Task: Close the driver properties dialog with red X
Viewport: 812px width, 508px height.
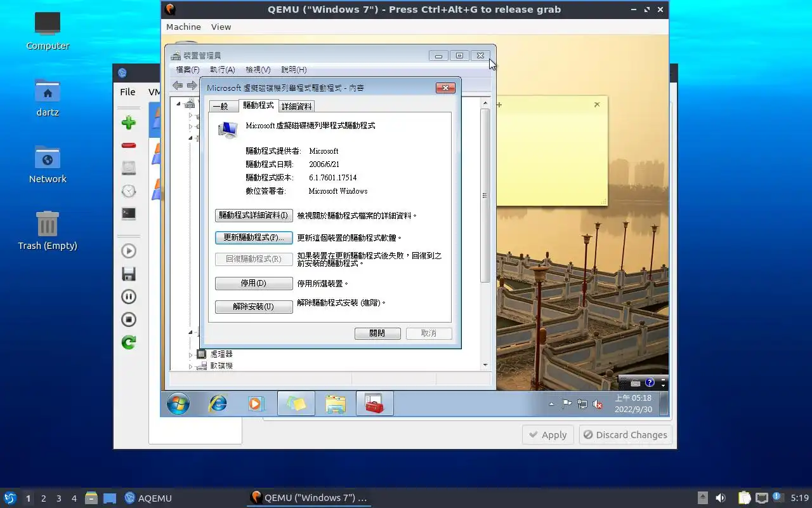Action: click(x=445, y=88)
